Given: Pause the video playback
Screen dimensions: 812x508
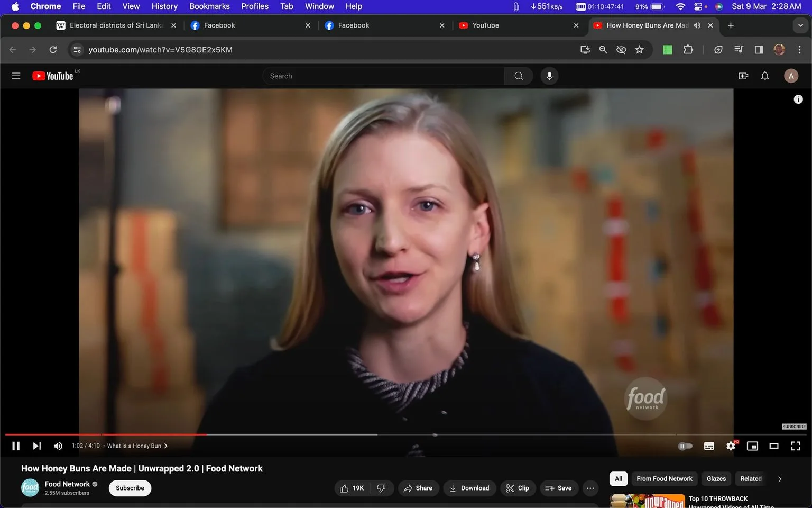Looking at the screenshot, I should pos(16,446).
